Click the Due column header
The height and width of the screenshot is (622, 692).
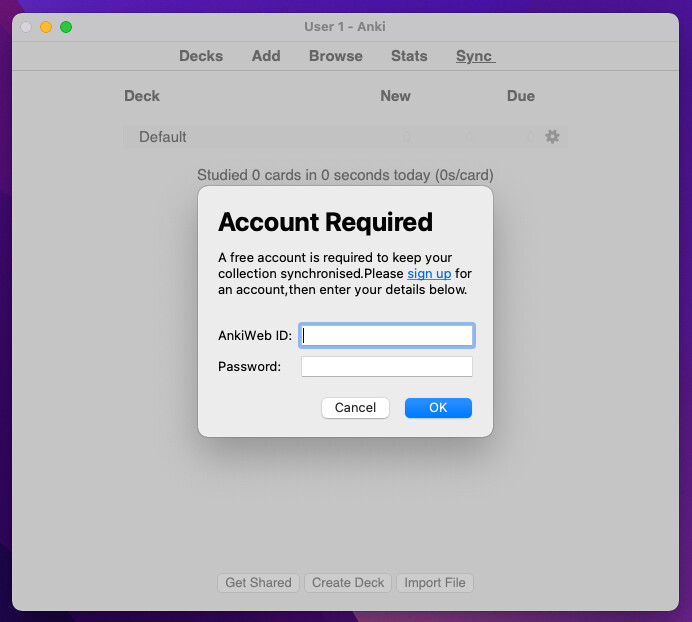point(521,96)
